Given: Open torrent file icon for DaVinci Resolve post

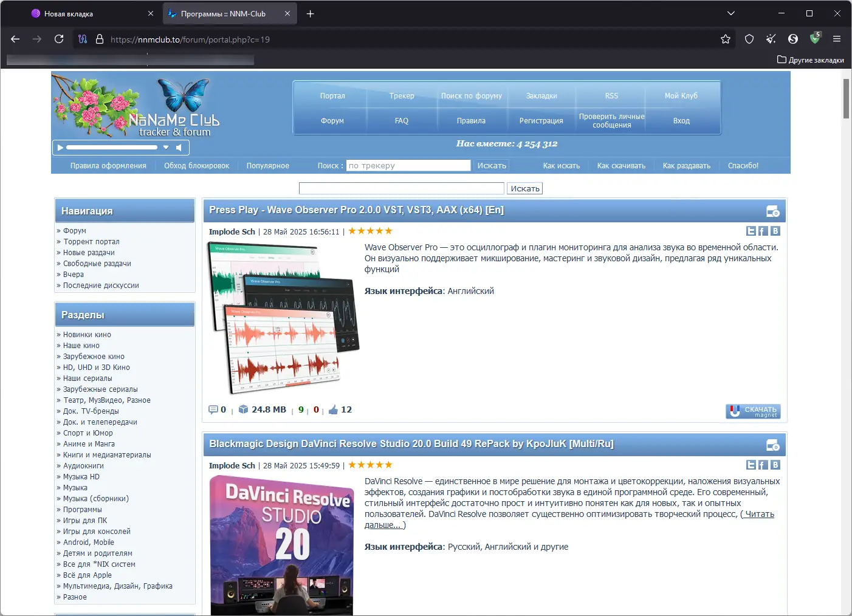Looking at the screenshot, I should (x=773, y=445).
